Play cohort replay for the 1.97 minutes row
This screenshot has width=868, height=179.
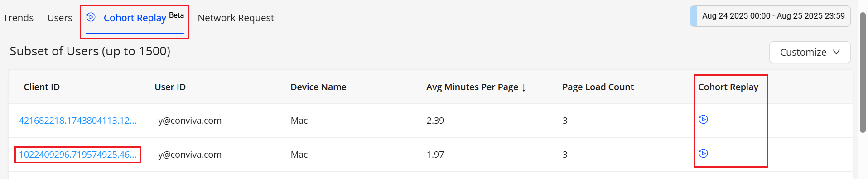pos(703,154)
